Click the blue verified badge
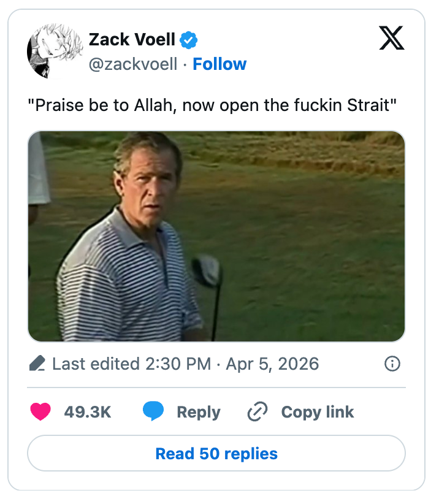The image size is (439, 504). click(x=189, y=40)
